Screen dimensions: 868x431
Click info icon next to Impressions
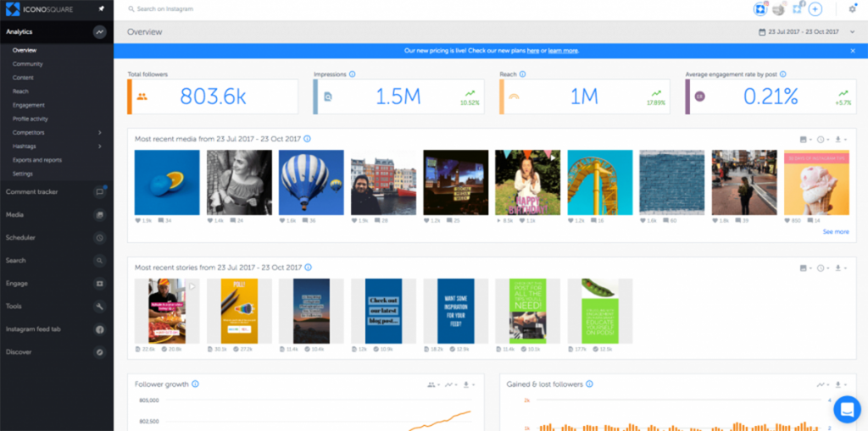pos(353,75)
